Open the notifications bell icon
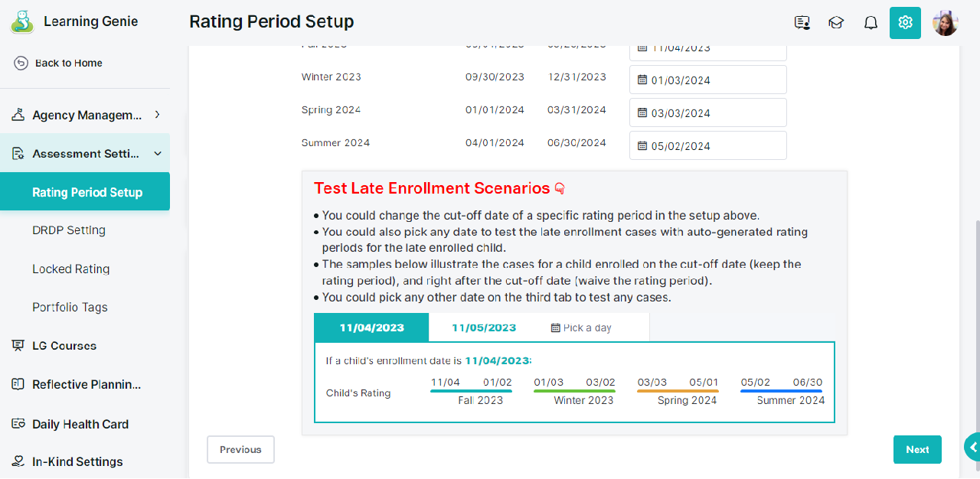980x479 pixels. tap(871, 22)
